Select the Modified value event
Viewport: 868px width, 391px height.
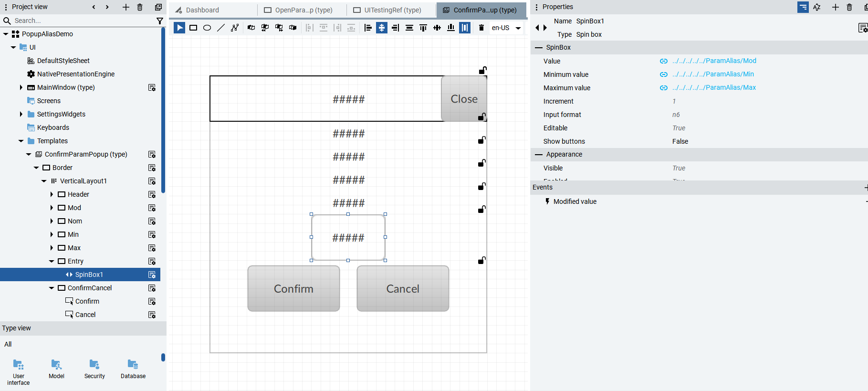(575, 201)
